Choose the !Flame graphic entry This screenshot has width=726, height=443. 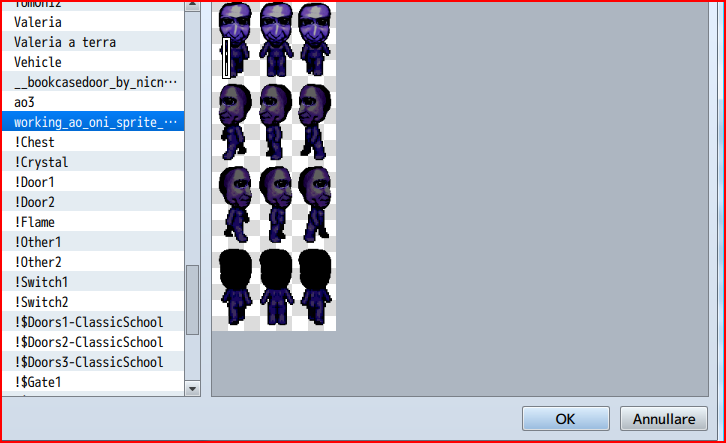click(93, 221)
